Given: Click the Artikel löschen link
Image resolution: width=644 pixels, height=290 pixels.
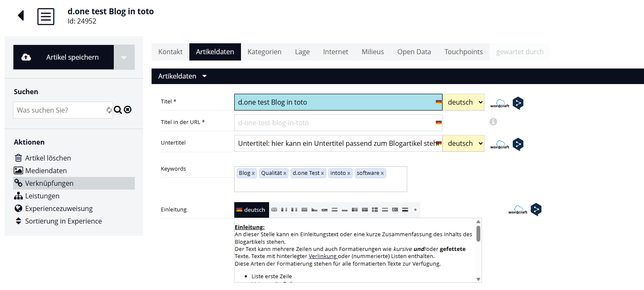Looking at the screenshot, I should click(47, 158).
